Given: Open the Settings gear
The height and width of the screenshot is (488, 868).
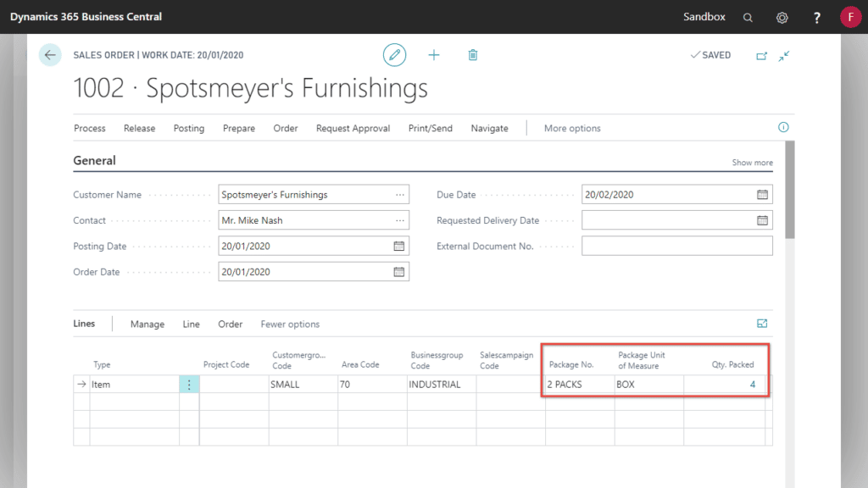Looking at the screenshot, I should 782,16.
